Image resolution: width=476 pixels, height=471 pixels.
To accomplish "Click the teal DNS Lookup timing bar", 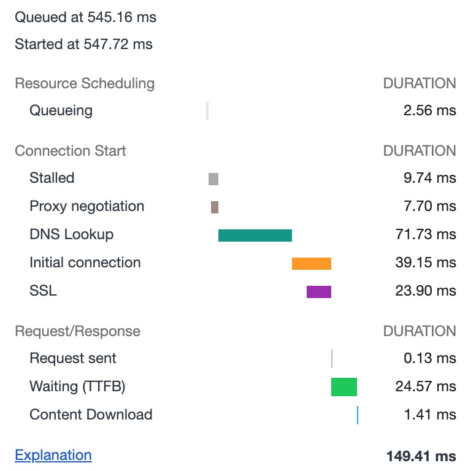I will click(x=255, y=235).
